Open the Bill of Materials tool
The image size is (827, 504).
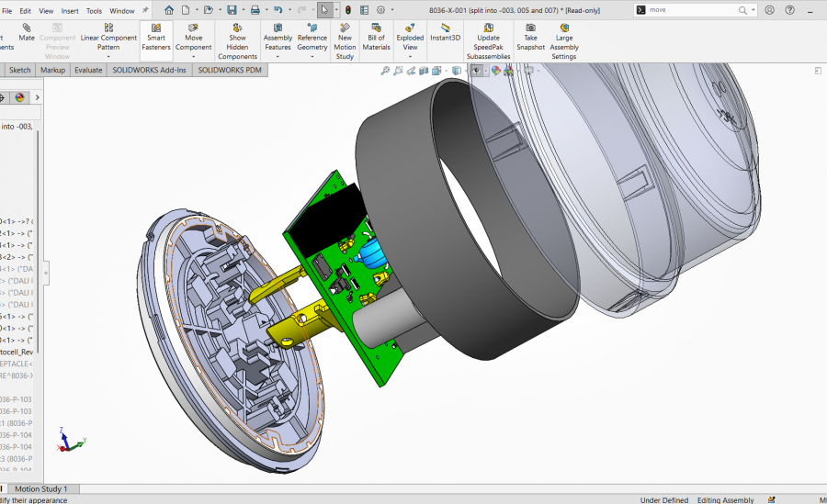pos(377,37)
